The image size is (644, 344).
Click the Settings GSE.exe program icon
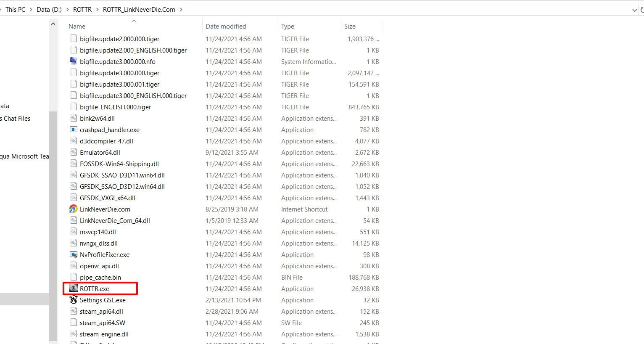73,300
